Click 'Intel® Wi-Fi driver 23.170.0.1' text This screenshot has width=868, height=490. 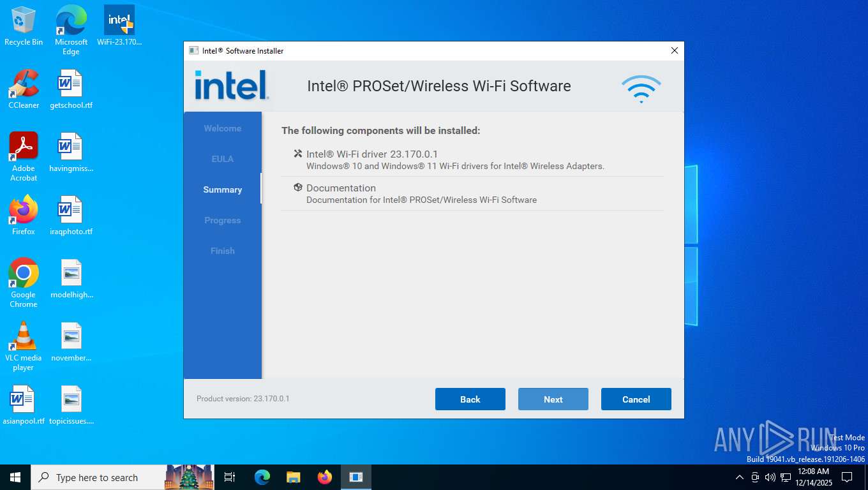372,154
